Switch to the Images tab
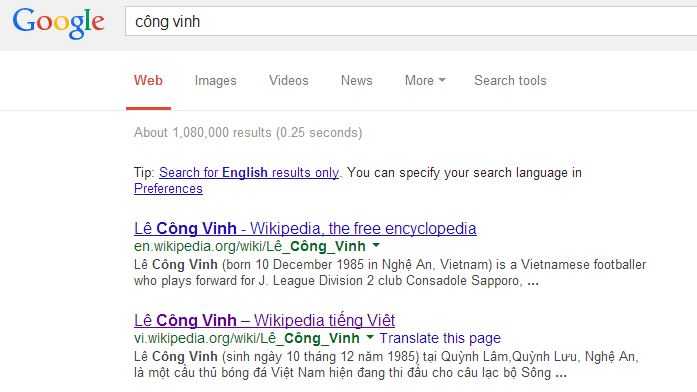 [215, 80]
